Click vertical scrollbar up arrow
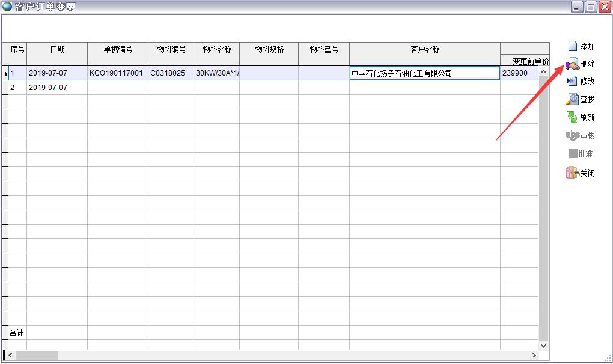The width and height of the screenshot is (613, 364). tap(543, 71)
